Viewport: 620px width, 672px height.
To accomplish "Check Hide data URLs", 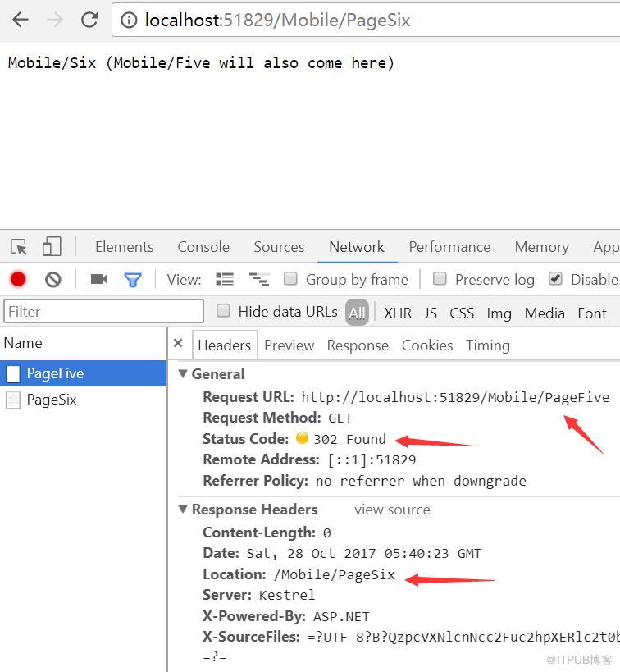I will click(223, 311).
